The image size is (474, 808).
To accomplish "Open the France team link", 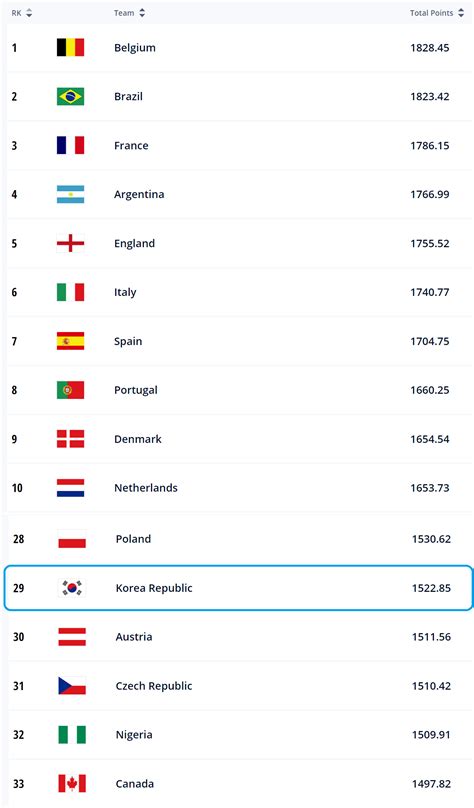I will [x=131, y=145].
